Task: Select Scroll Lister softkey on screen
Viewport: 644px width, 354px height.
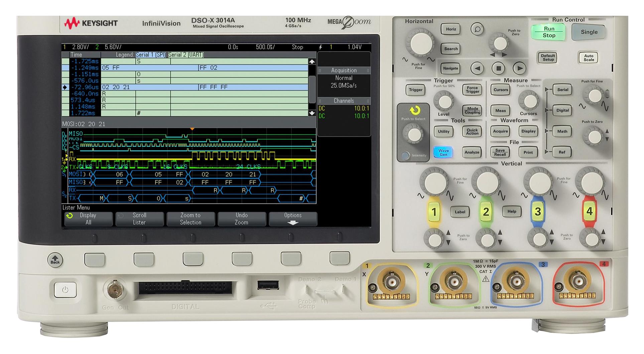Action: pyautogui.click(x=139, y=219)
